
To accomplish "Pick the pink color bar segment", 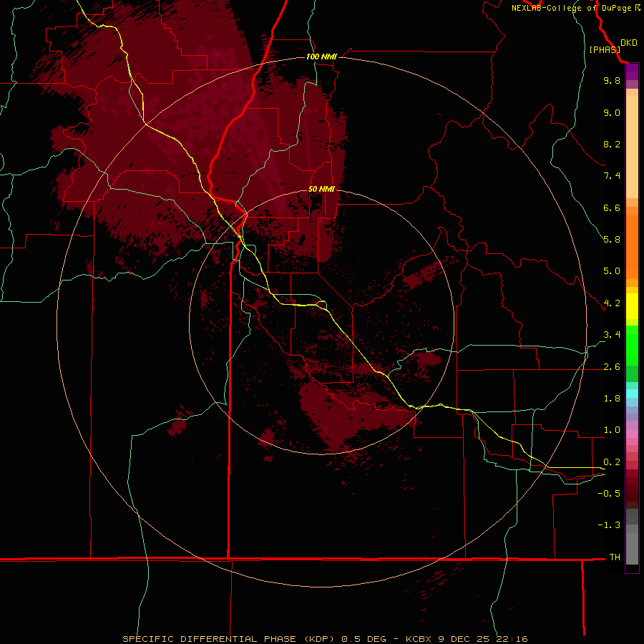I will coord(632,434).
